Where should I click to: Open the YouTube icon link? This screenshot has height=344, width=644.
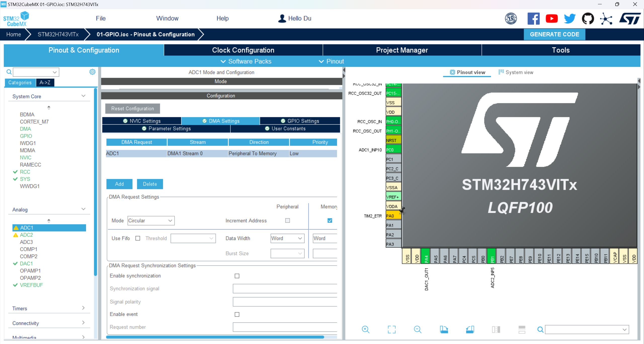pyautogui.click(x=551, y=18)
